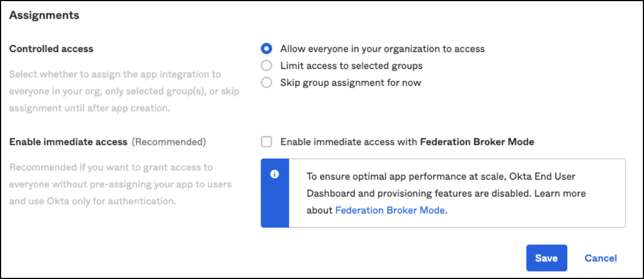Screen dimensions: 644x279
Task: Enable the Federation Broker Mode checkbox
Action: pyautogui.click(x=267, y=142)
